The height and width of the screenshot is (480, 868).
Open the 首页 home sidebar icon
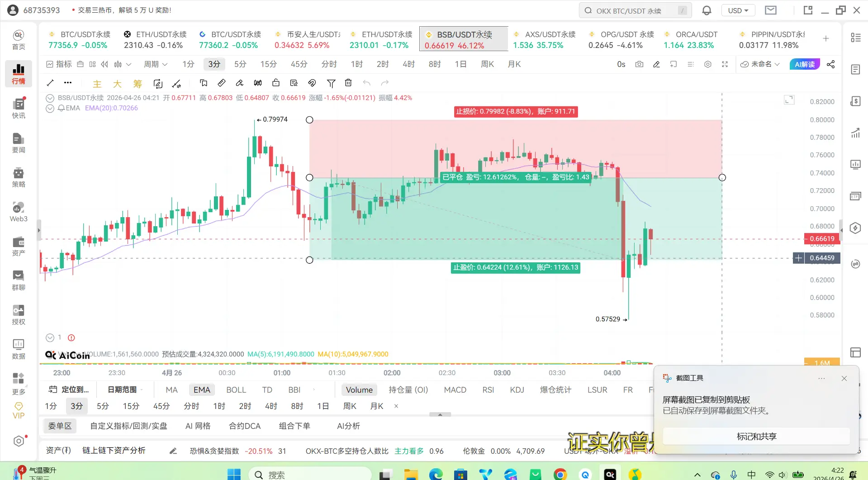[x=19, y=40]
